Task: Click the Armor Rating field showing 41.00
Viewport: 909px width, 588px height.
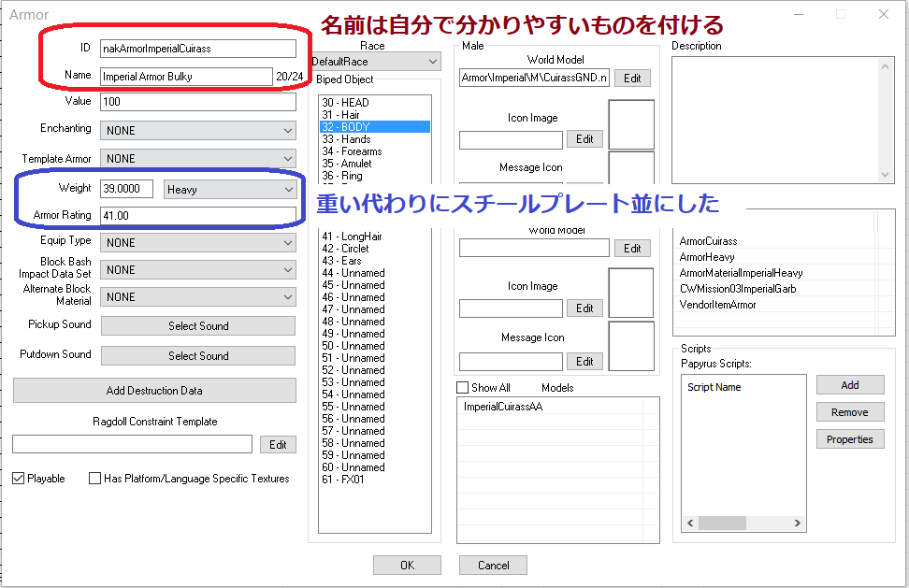Action: tap(197, 216)
